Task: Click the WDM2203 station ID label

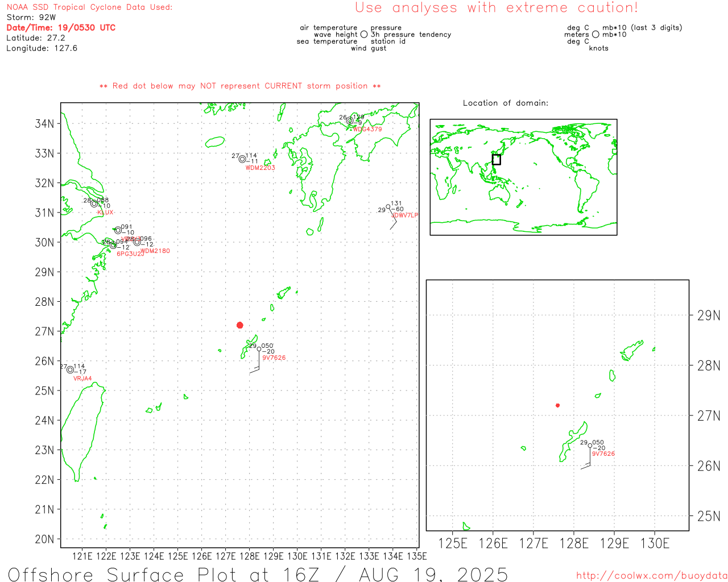Action: click(260, 168)
